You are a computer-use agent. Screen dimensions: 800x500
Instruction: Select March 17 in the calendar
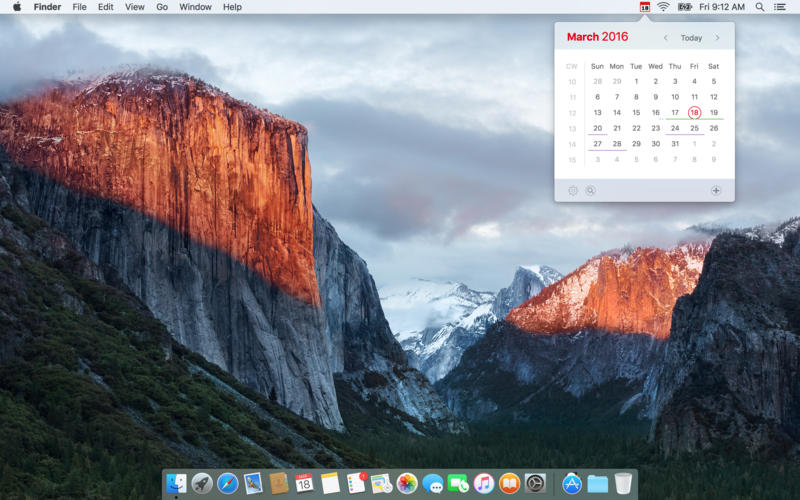(x=675, y=112)
